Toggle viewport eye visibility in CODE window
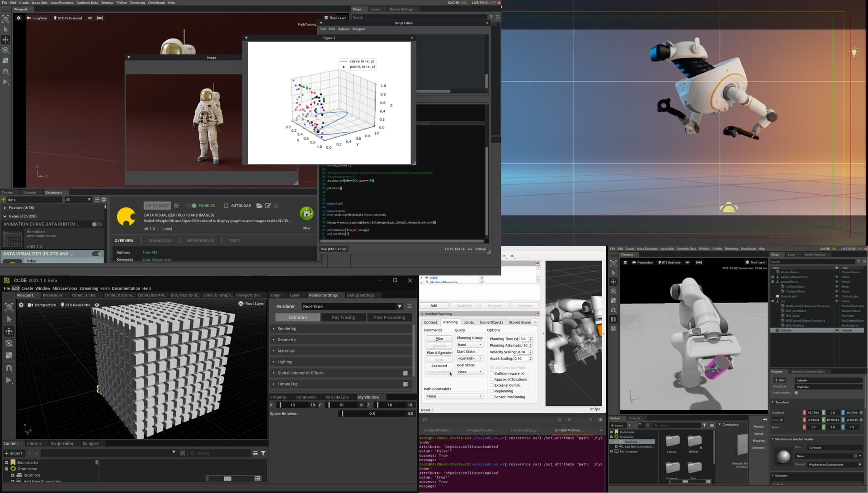This screenshot has height=493, width=868. (x=97, y=305)
